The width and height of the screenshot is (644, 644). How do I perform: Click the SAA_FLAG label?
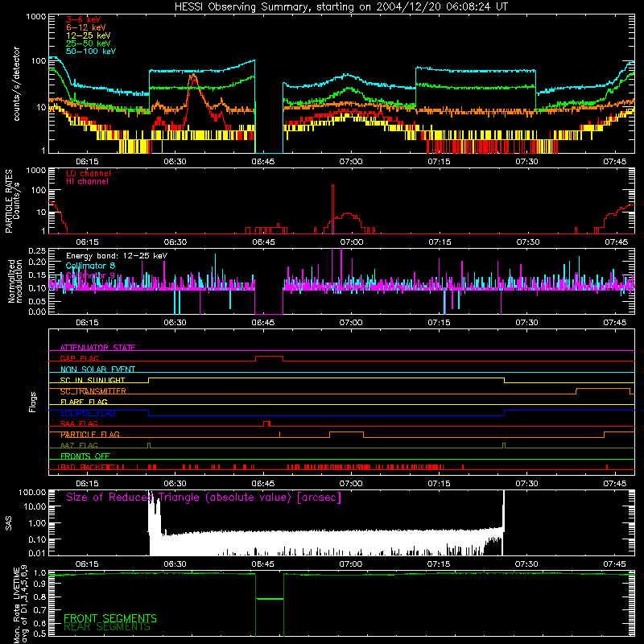pyautogui.click(x=79, y=423)
